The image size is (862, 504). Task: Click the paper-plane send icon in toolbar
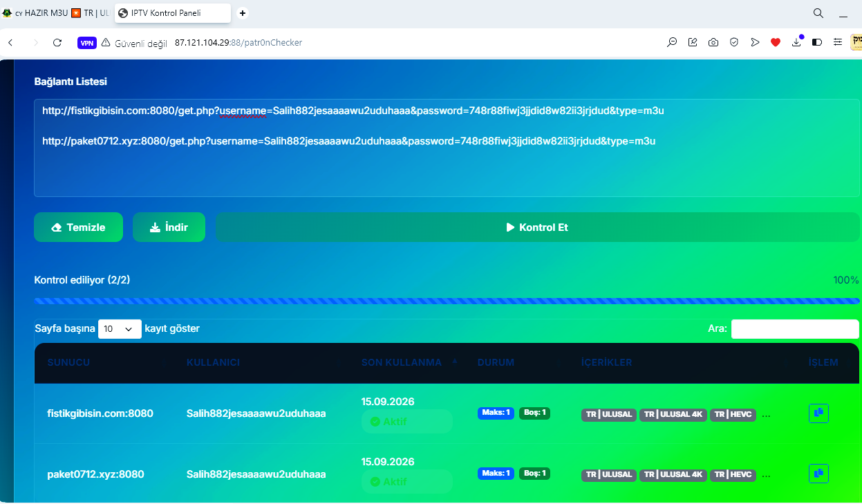pos(755,42)
